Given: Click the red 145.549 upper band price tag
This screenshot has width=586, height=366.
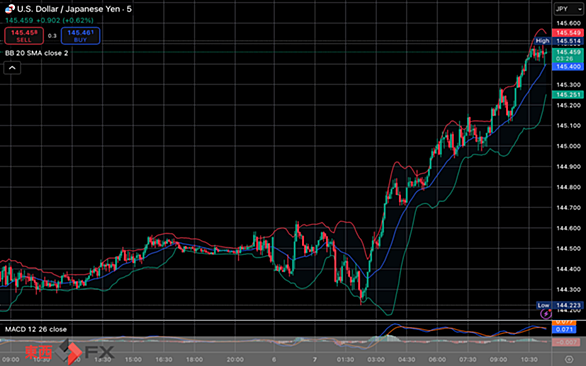Looking at the screenshot, I should coord(567,33).
